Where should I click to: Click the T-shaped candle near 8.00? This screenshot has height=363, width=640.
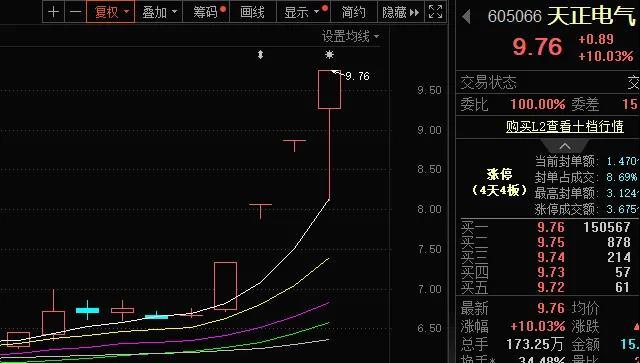(260, 211)
